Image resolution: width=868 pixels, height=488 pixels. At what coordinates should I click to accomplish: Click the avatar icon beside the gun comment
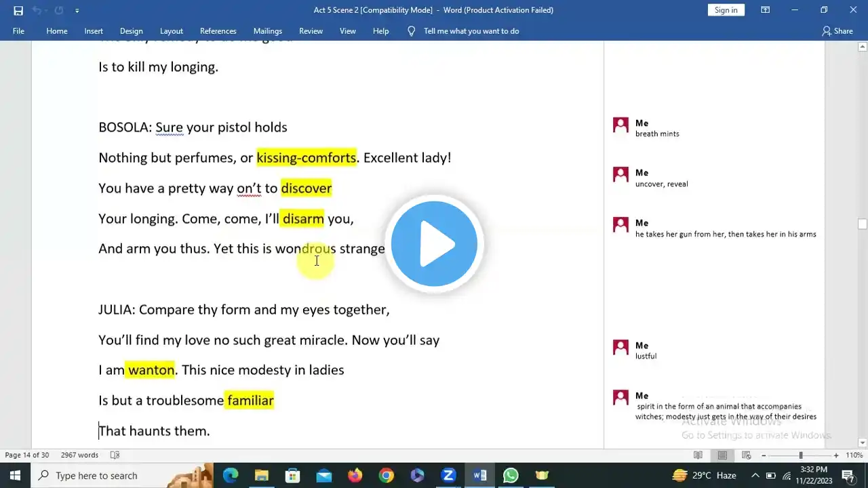click(x=620, y=225)
